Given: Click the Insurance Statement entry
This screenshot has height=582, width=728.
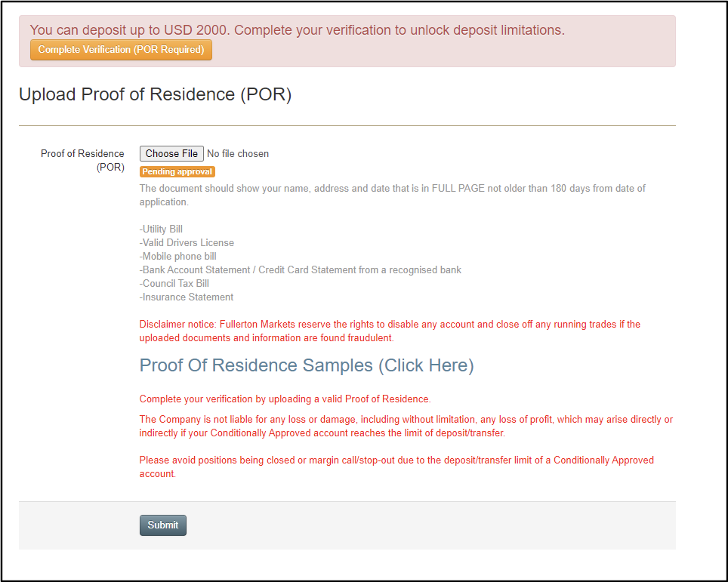Looking at the screenshot, I should [x=186, y=297].
